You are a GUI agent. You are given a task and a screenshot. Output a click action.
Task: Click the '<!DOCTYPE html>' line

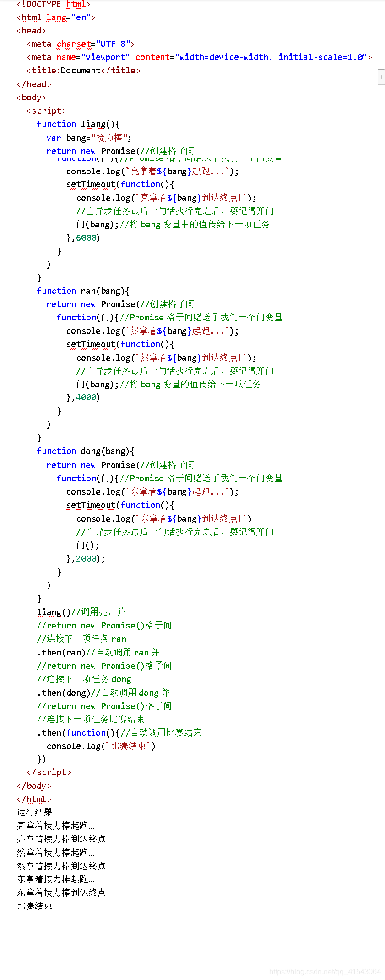point(54,5)
